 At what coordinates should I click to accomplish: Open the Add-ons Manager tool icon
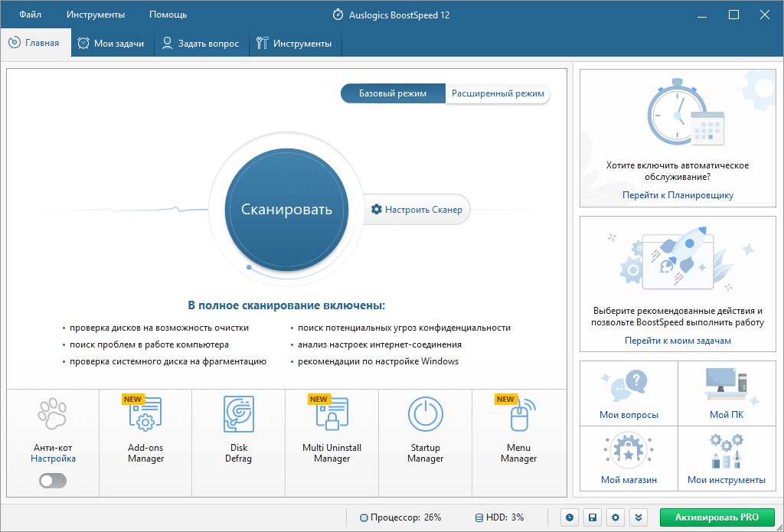[145, 414]
